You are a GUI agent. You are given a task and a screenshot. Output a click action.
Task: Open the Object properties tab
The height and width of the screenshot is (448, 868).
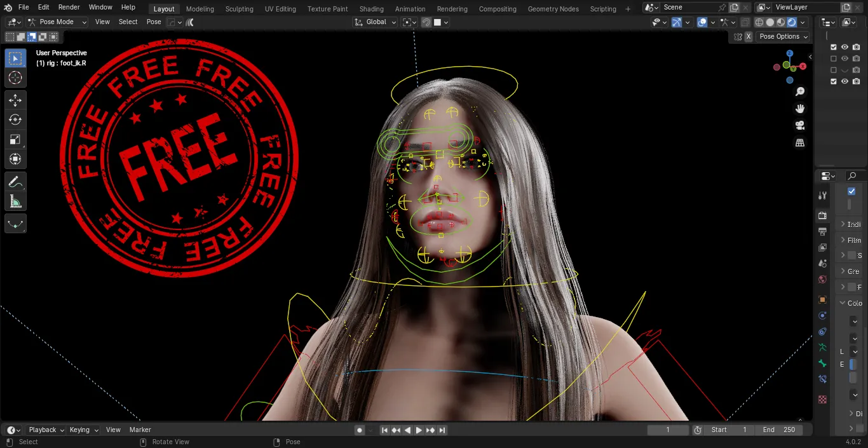(x=823, y=300)
